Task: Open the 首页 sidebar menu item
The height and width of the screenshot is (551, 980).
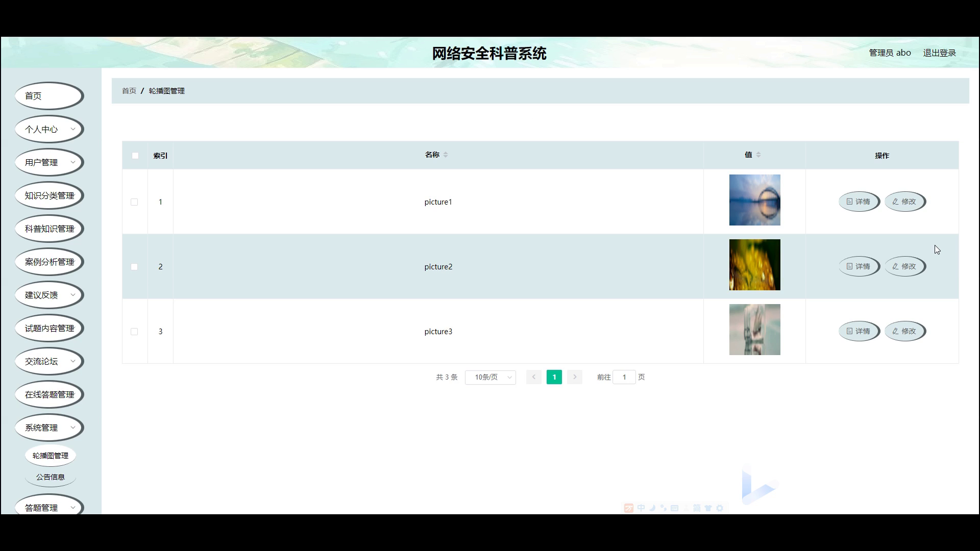Action: pyautogui.click(x=50, y=96)
